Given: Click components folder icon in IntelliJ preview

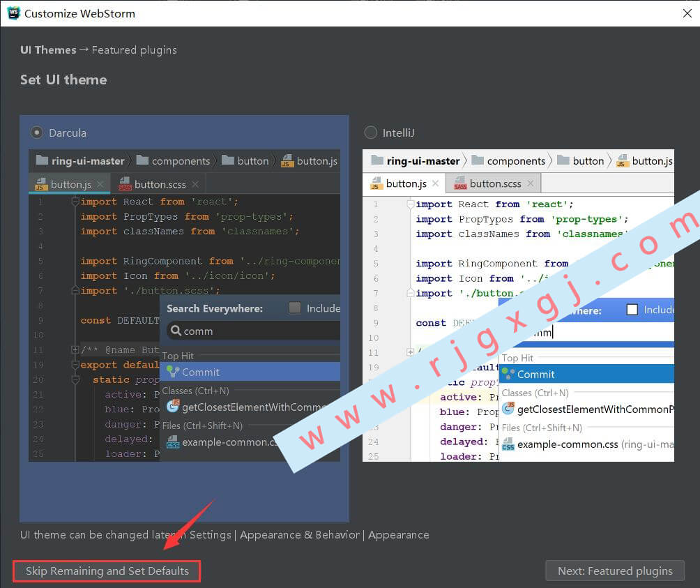Looking at the screenshot, I should pos(478,160).
